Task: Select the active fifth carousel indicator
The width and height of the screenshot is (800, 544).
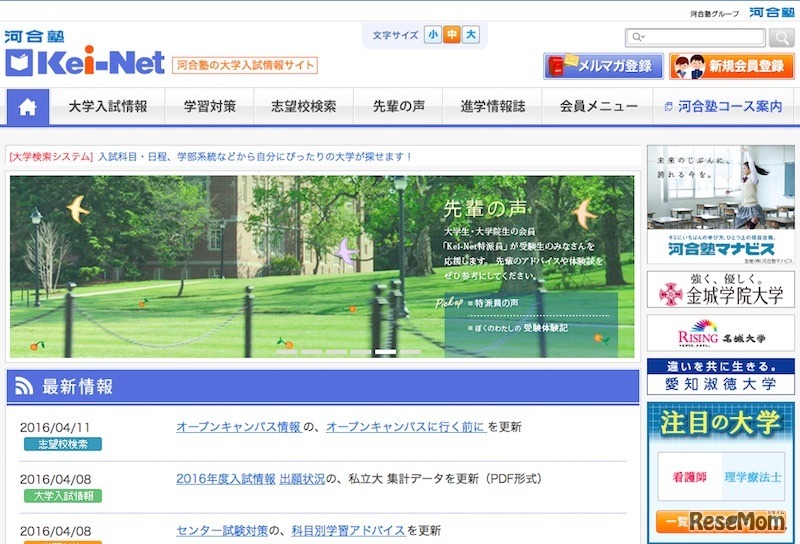Action: pos(386,352)
